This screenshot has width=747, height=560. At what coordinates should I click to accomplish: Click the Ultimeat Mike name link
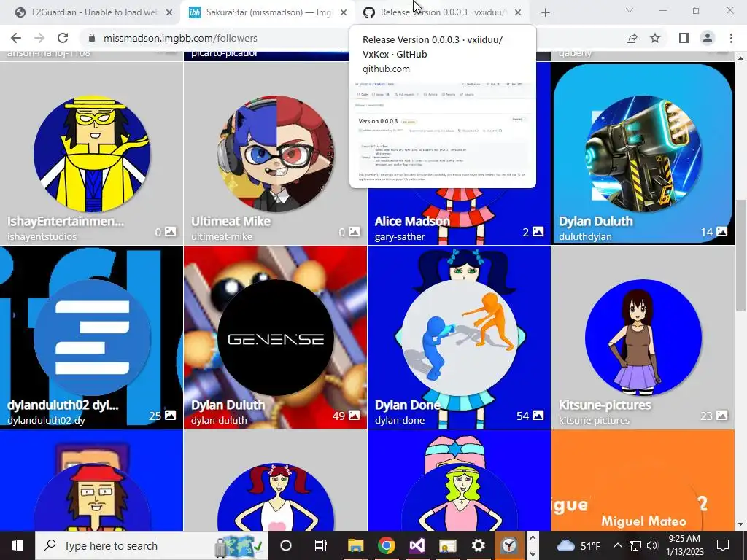tap(231, 222)
